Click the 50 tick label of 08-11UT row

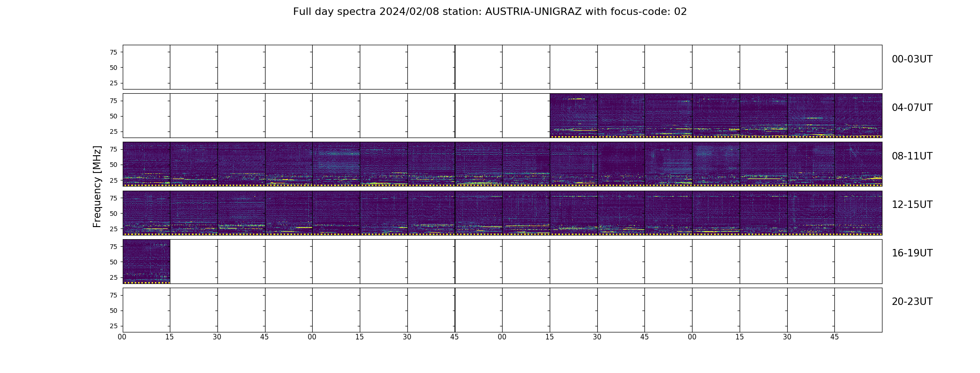[x=113, y=165]
